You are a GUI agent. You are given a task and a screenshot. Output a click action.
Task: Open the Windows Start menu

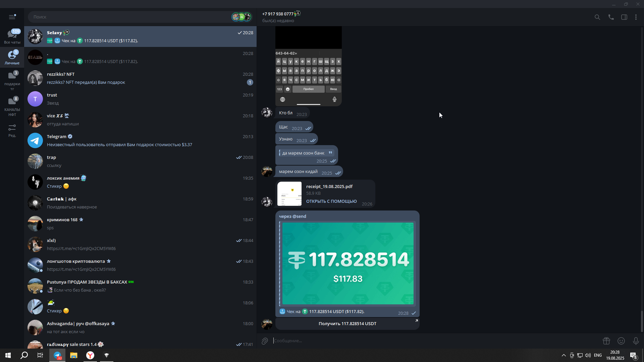pyautogui.click(x=8, y=355)
